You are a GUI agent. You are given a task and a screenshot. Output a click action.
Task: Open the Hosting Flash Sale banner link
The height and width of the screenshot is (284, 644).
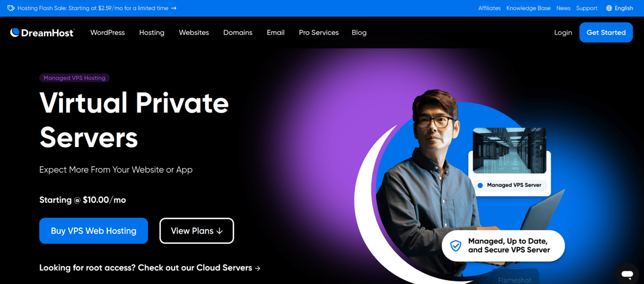tap(97, 8)
